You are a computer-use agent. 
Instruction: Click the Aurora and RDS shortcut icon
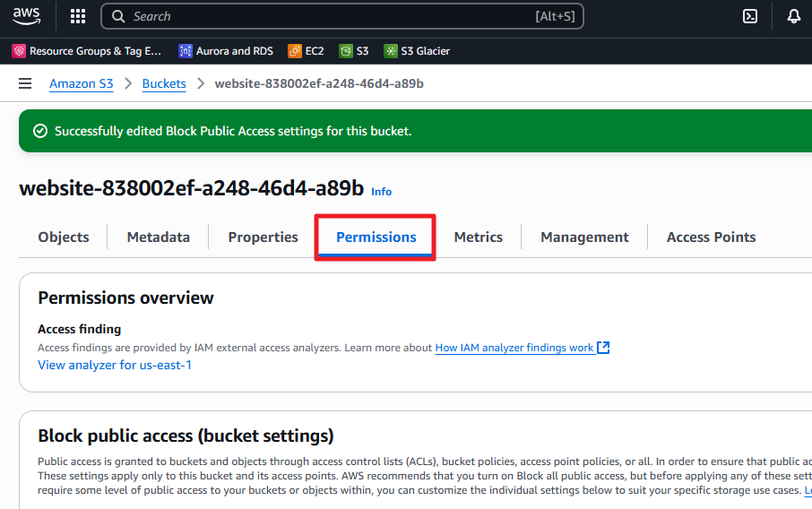click(x=185, y=51)
